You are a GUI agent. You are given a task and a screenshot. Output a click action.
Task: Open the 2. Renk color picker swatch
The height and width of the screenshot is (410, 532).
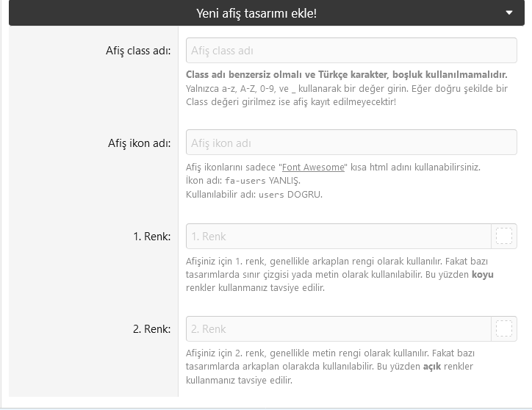pos(503,328)
